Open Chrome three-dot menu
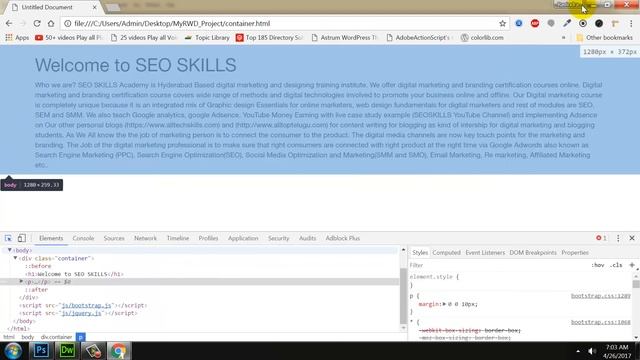Screen dimensions: 640x360 (631, 24)
